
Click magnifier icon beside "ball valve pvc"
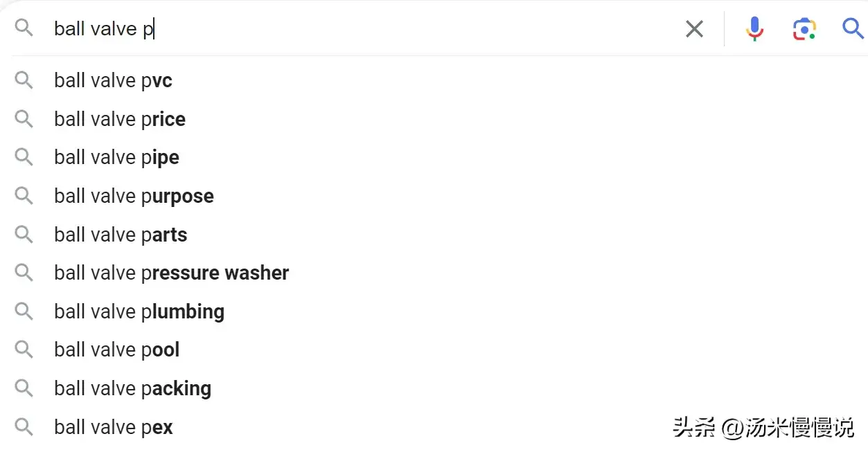24,81
